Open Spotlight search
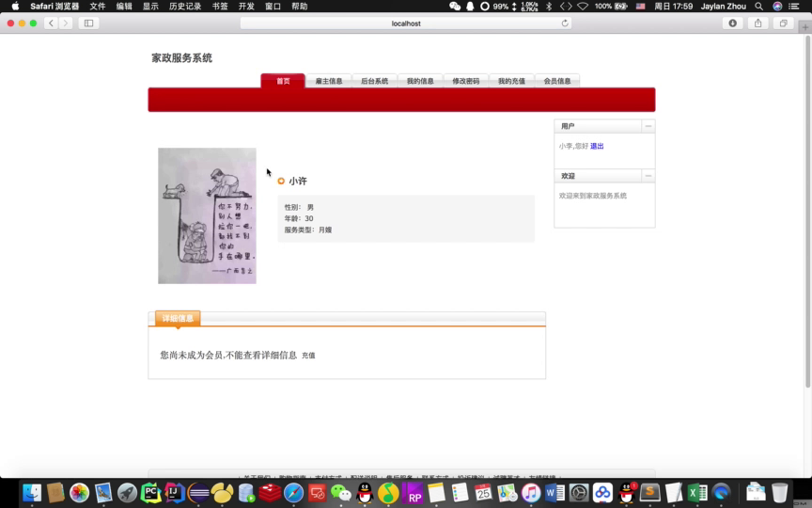 (758, 7)
